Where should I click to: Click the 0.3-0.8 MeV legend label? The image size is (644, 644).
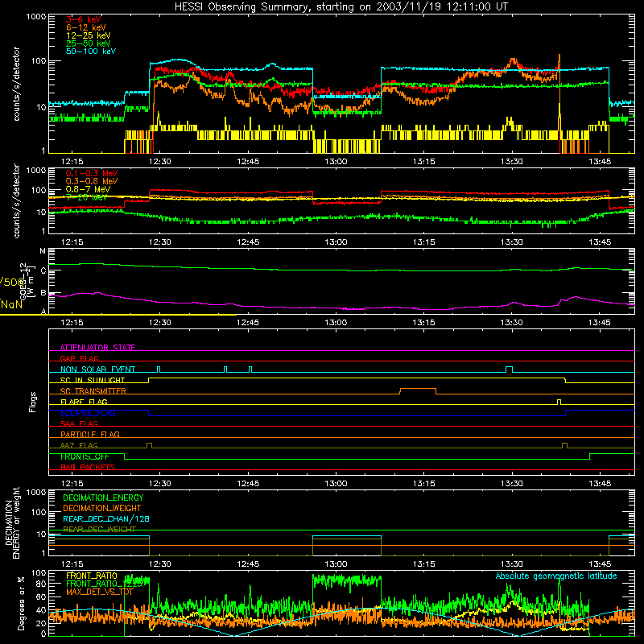pos(92,181)
